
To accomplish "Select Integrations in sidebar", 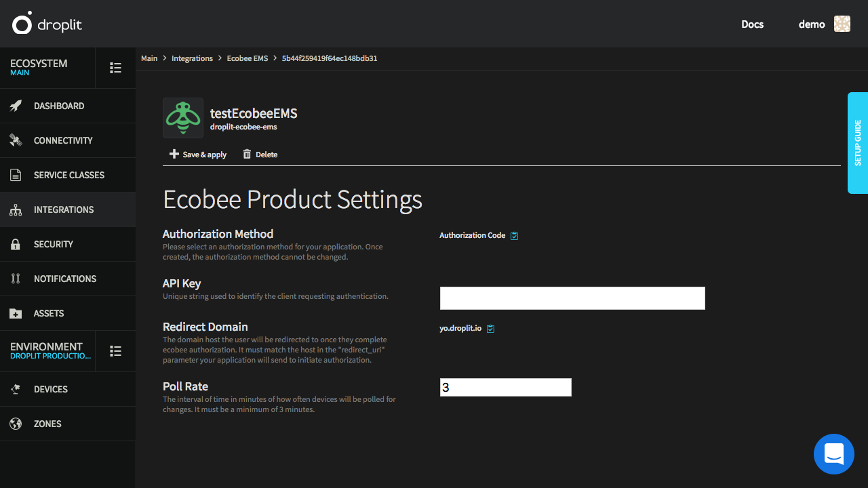I will (x=68, y=209).
